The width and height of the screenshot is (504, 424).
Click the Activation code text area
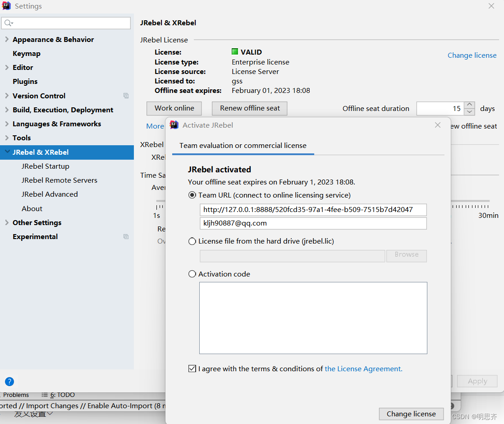pyautogui.click(x=313, y=318)
